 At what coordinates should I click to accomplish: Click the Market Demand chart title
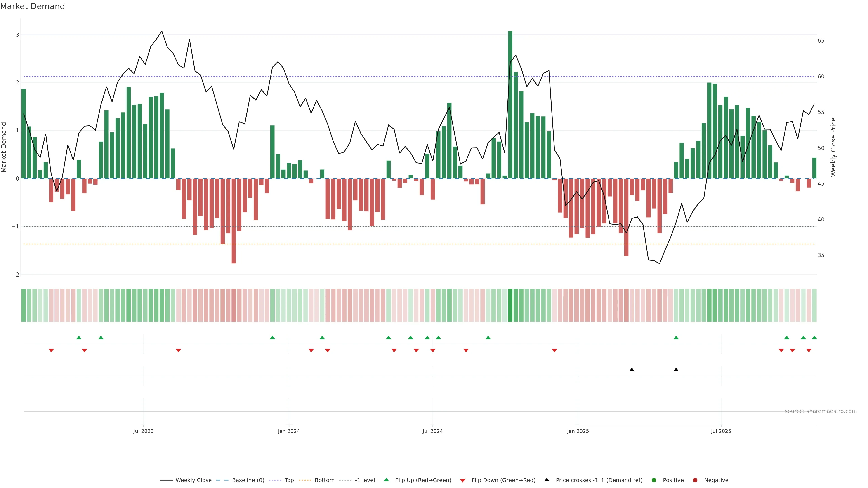pyautogui.click(x=32, y=6)
